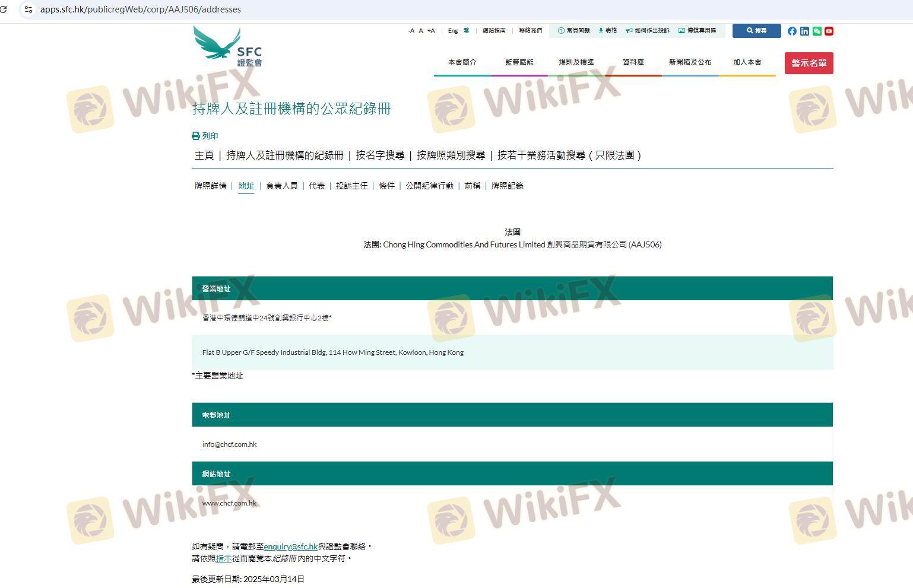Viewport: 913px width, 588px height.
Task: Open the 指示 instructions link
Action: [224, 558]
